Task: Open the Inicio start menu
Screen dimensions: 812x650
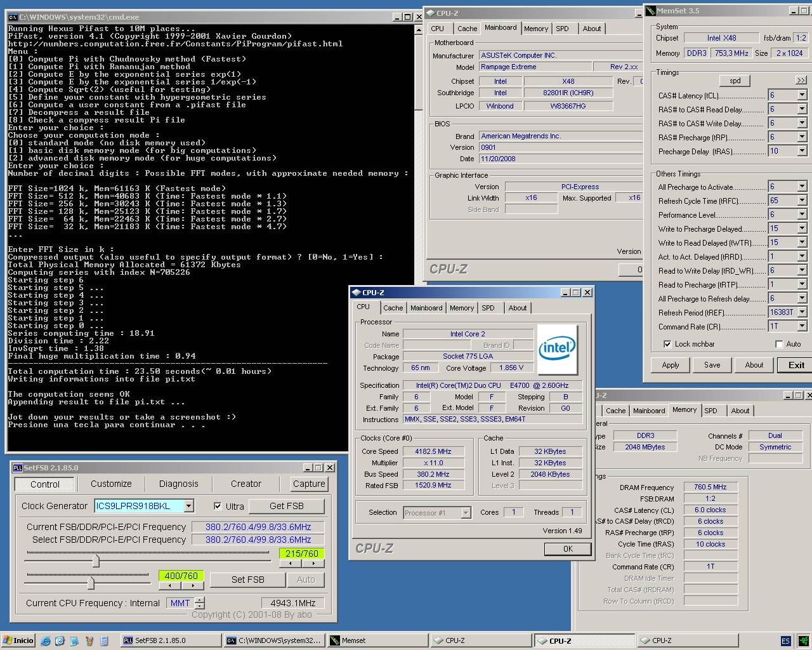Action: [18, 640]
